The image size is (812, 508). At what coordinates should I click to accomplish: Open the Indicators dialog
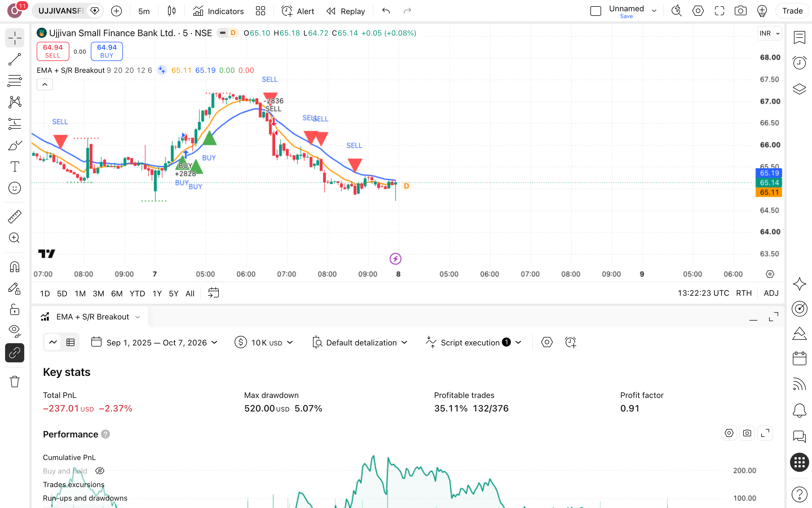(x=219, y=11)
